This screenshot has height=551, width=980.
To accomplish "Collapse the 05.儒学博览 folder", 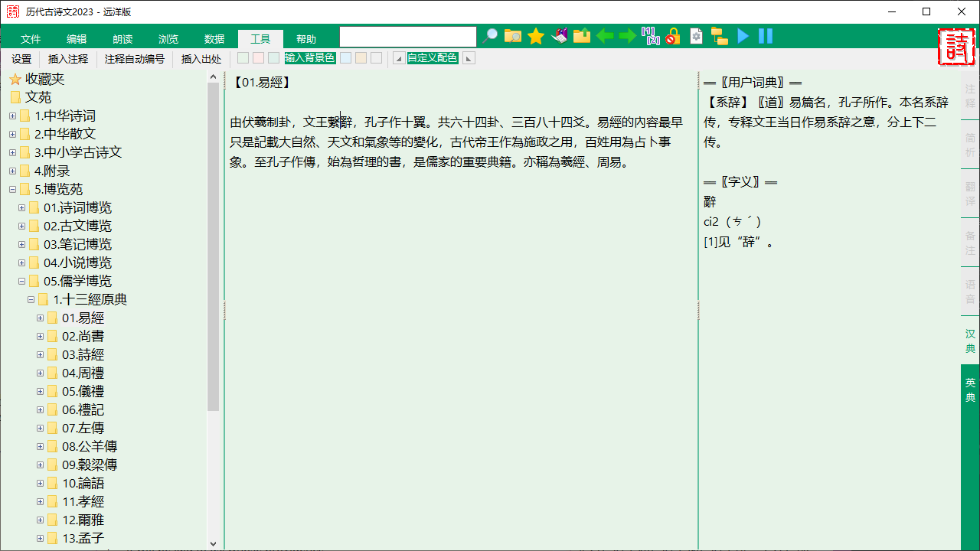I will click(21, 281).
